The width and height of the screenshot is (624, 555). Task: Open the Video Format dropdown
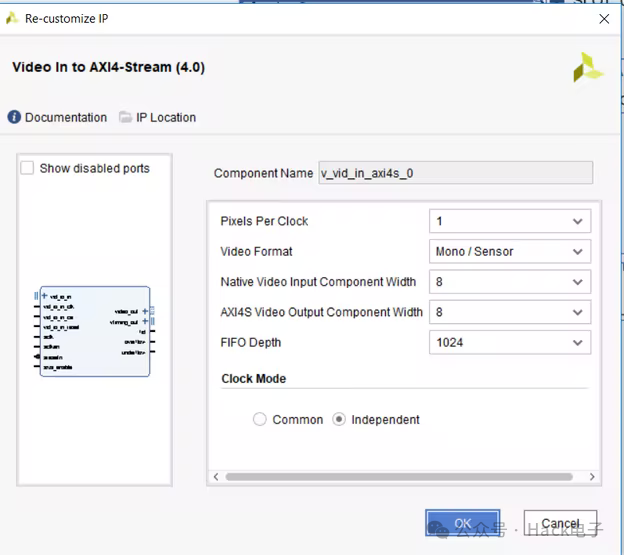coord(509,252)
